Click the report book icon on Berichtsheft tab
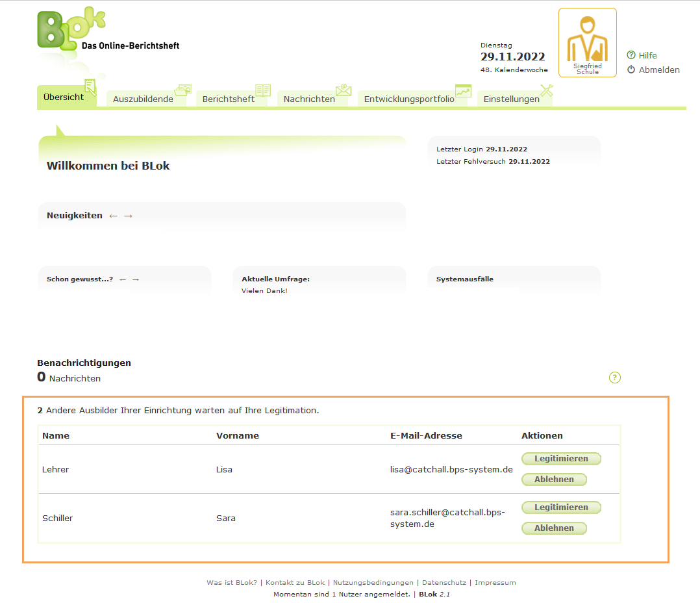The image size is (700, 603). coord(262,90)
